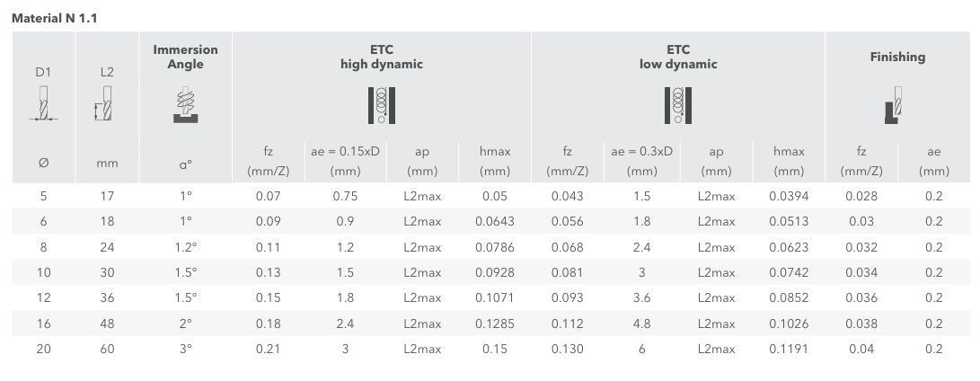
Task: Select the L2 value 48 cell
Action: pos(107,323)
